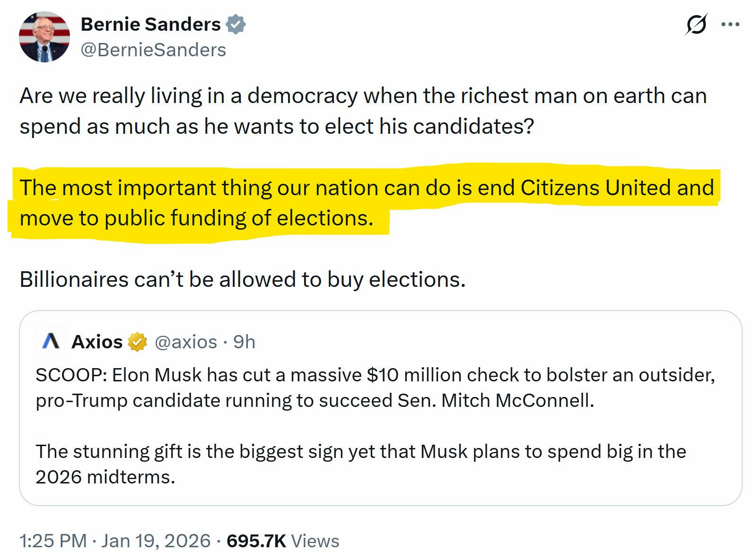Open the quoted Axios SCOOP text about Elon Musk
753x560 pixels.
click(x=375, y=388)
